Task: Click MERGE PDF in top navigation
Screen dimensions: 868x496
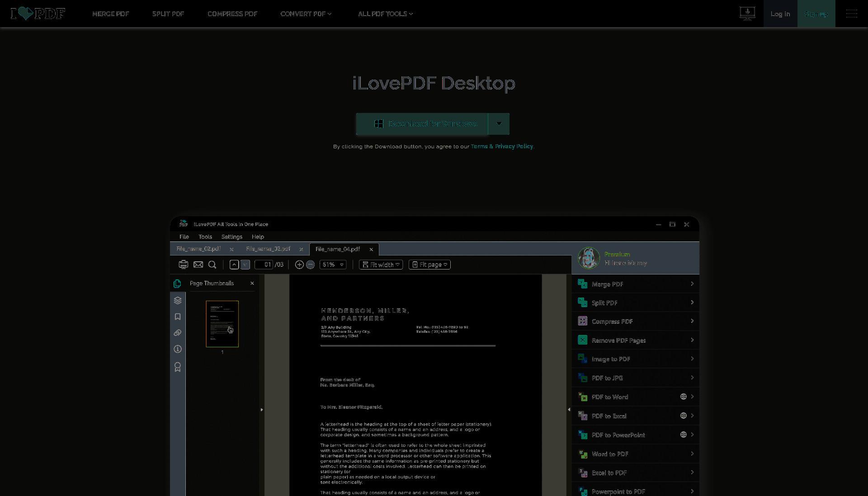Action: click(x=111, y=14)
